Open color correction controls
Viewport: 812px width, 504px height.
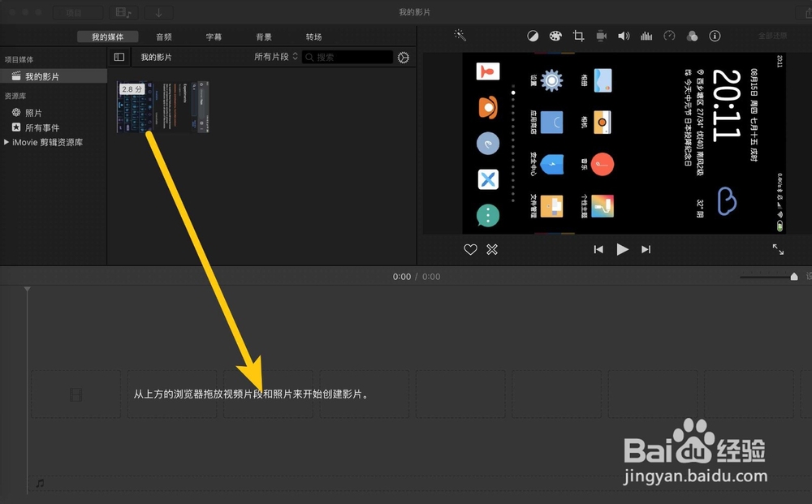point(556,36)
